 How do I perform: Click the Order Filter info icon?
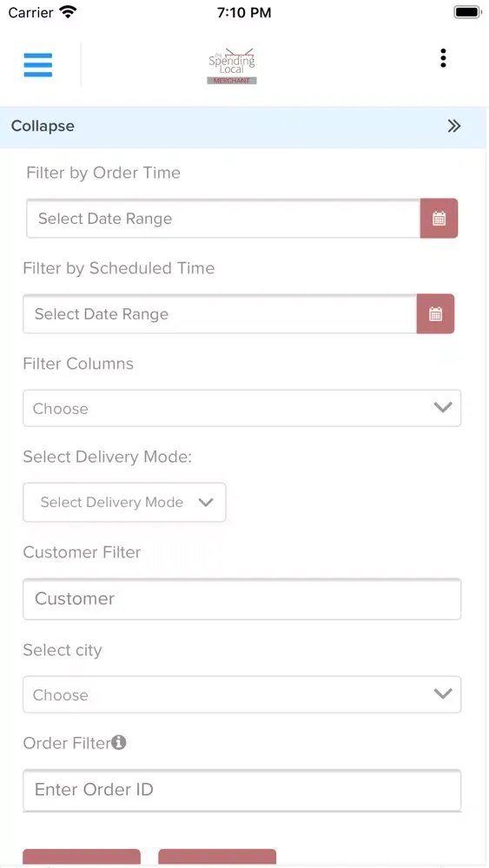[x=118, y=742]
